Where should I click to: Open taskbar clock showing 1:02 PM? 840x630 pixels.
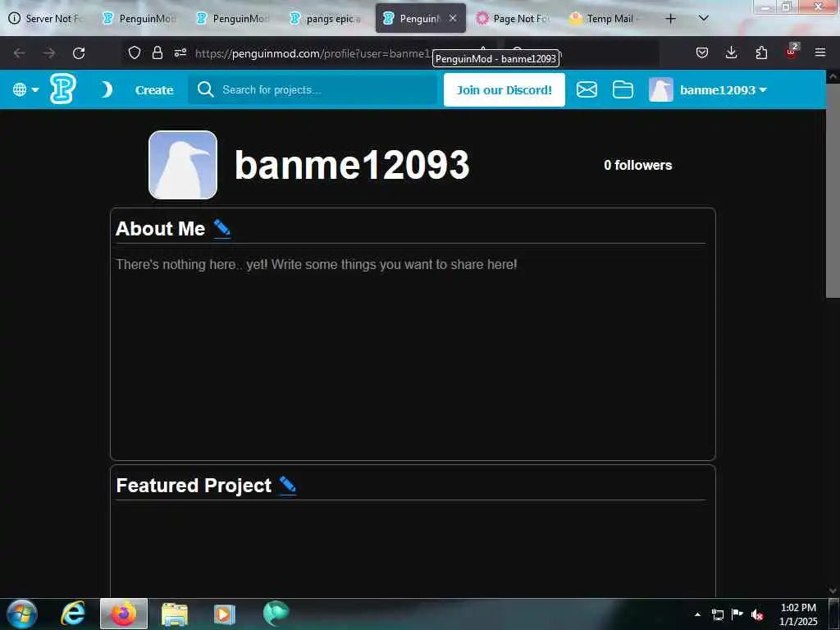point(798,614)
